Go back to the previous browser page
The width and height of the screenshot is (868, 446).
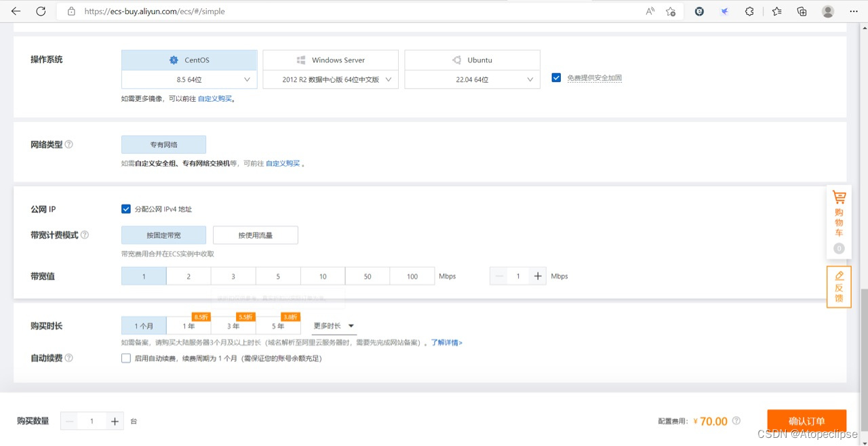(16, 11)
